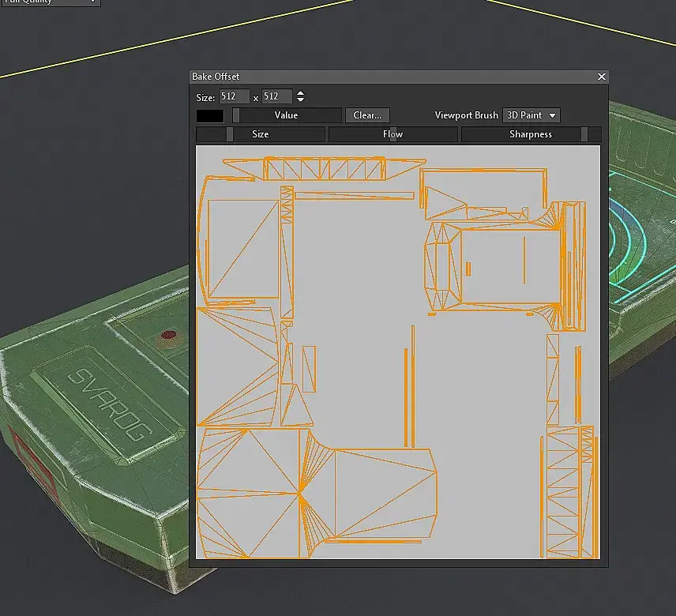Click the Value slider bar

coord(287,115)
